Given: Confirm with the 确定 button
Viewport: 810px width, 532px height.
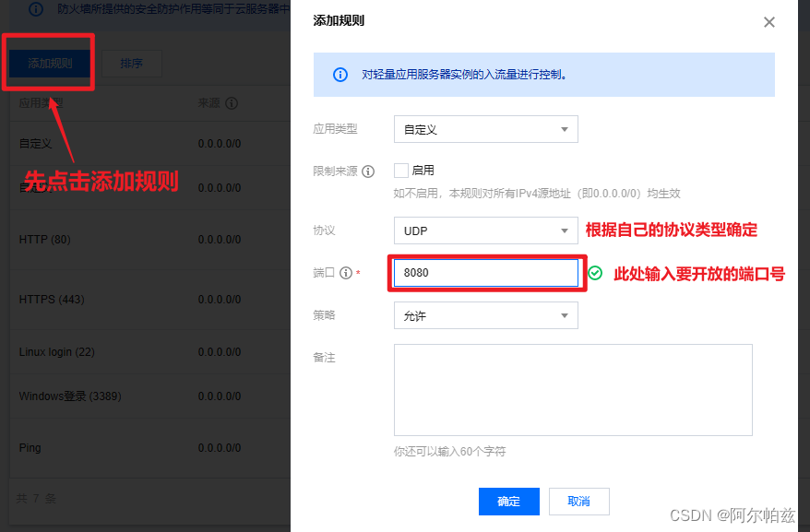Looking at the screenshot, I should click(x=509, y=502).
